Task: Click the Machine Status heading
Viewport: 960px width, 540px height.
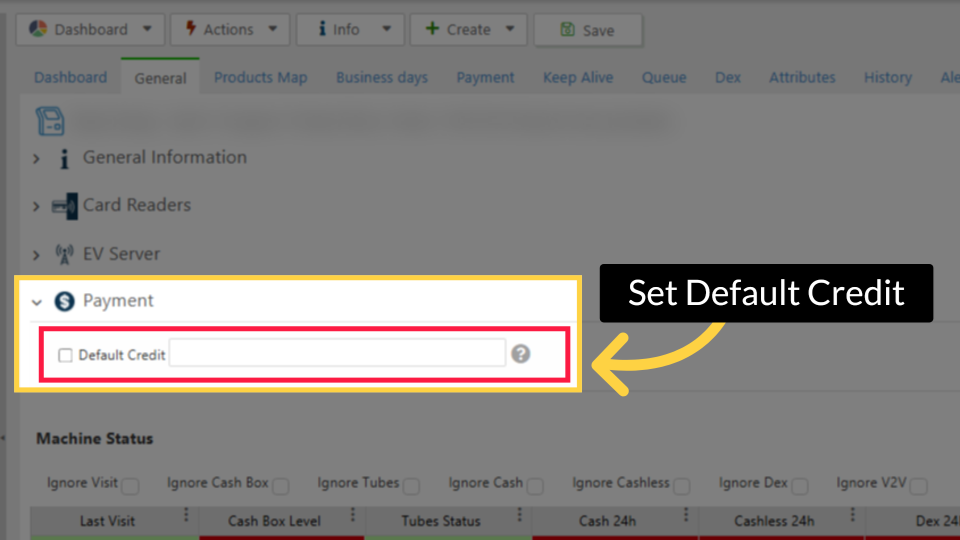Action: point(94,438)
